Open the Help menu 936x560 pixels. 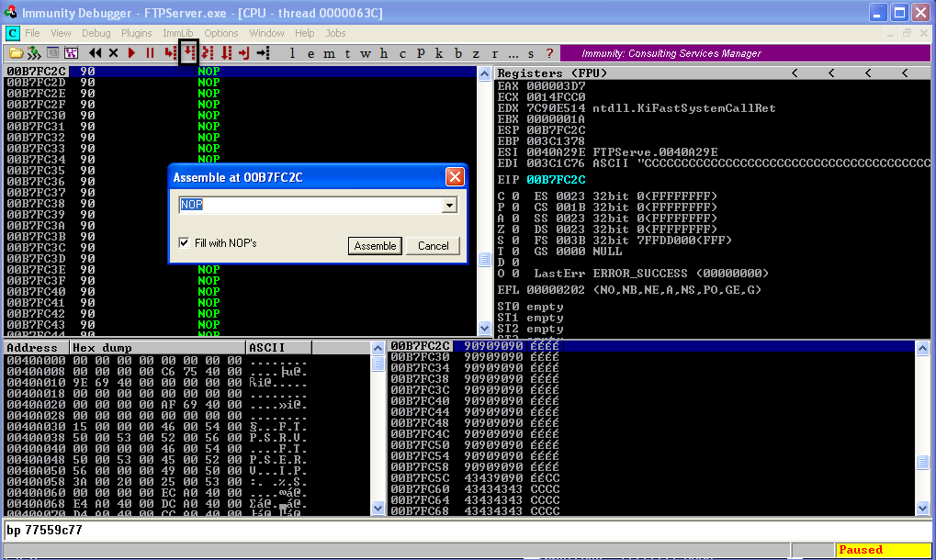(304, 33)
